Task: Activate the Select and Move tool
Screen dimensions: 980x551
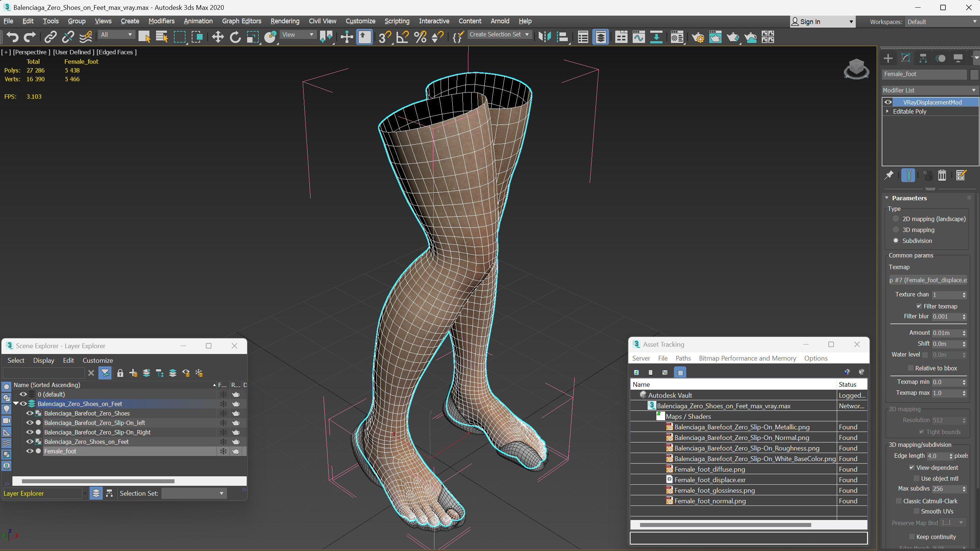Action: pos(218,37)
